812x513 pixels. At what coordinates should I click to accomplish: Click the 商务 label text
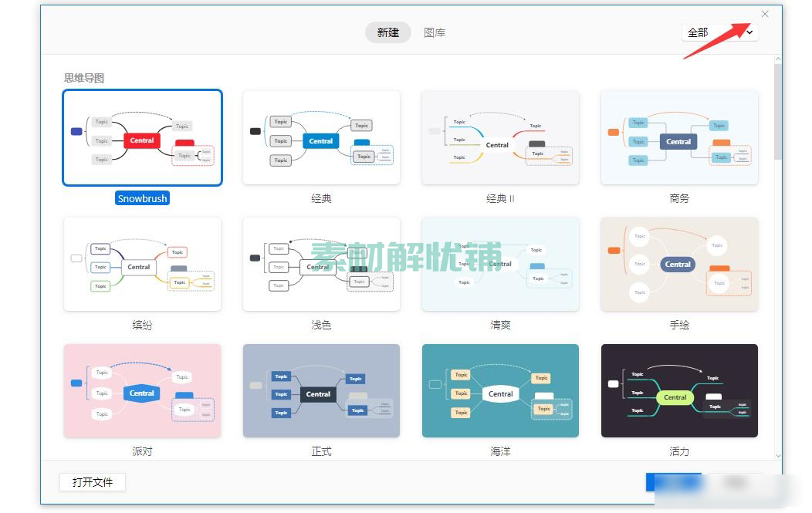(x=679, y=198)
